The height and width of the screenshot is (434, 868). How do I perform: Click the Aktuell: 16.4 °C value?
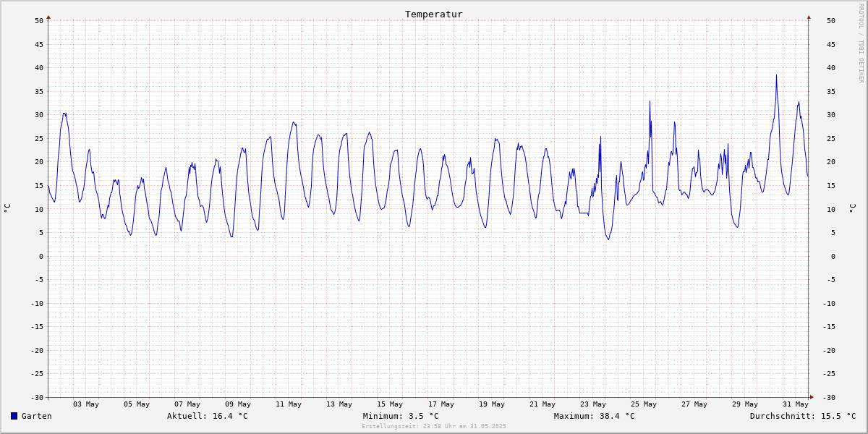208,416
